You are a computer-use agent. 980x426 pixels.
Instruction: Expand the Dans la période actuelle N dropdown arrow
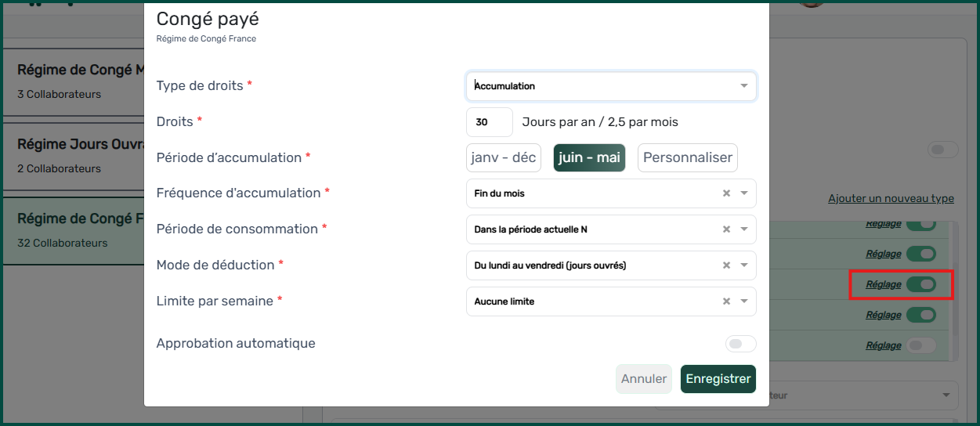pyautogui.click(x=744, y=229)
